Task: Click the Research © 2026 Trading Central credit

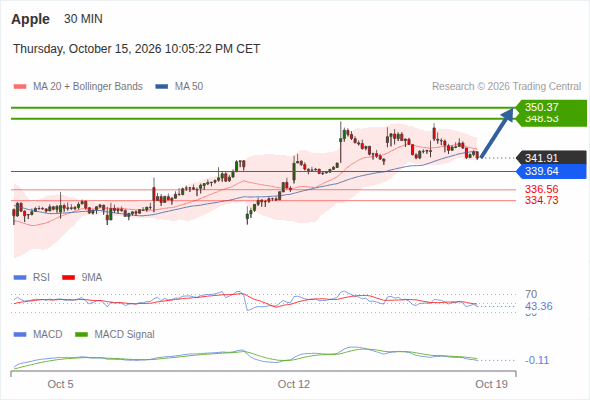Action: pos(506,87)
